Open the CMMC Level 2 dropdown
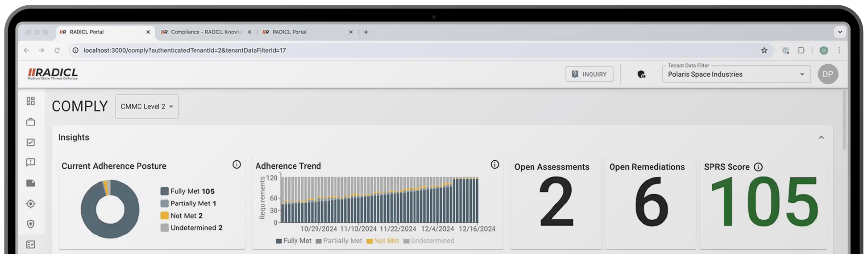 click(147, 107)
